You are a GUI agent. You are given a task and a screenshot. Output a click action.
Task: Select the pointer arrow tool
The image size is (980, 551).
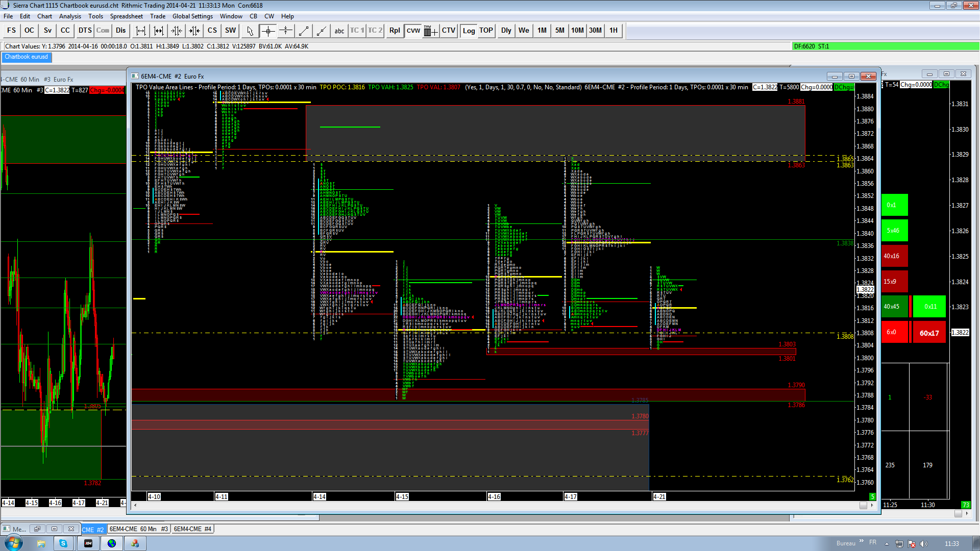pyautogui.click(x=250, y=31)
